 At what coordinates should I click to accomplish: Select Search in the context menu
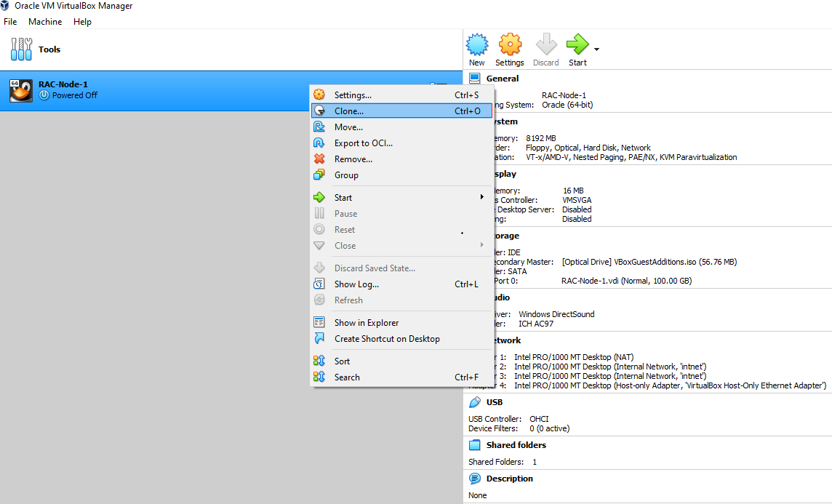401,377
